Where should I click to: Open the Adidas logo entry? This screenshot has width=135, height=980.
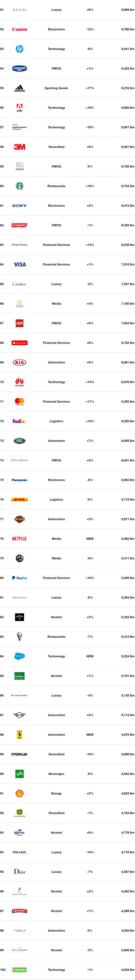[19, 88]
